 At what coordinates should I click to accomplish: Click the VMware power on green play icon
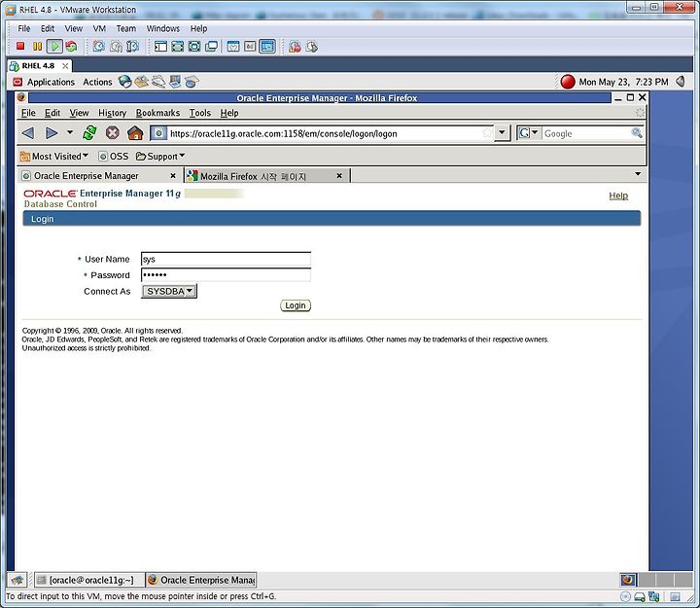click(x=54, y=46)
